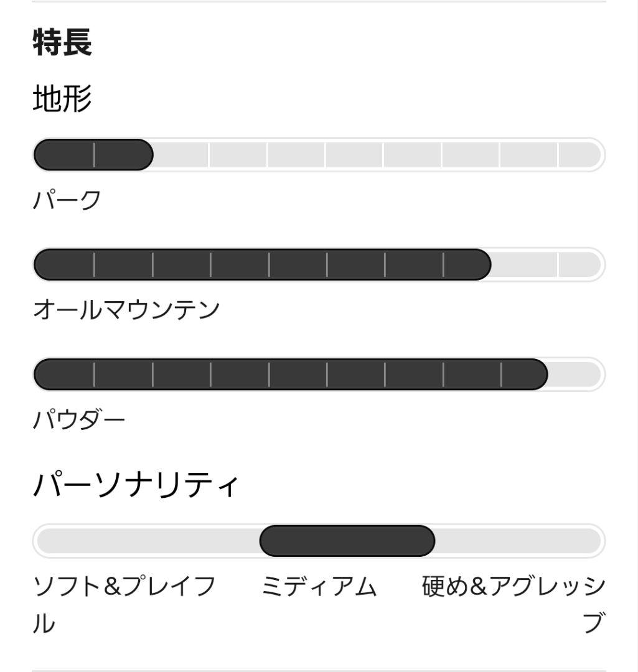
Task: Click the first segment of the オールマウンテン bar
Action: coord(65,265)
